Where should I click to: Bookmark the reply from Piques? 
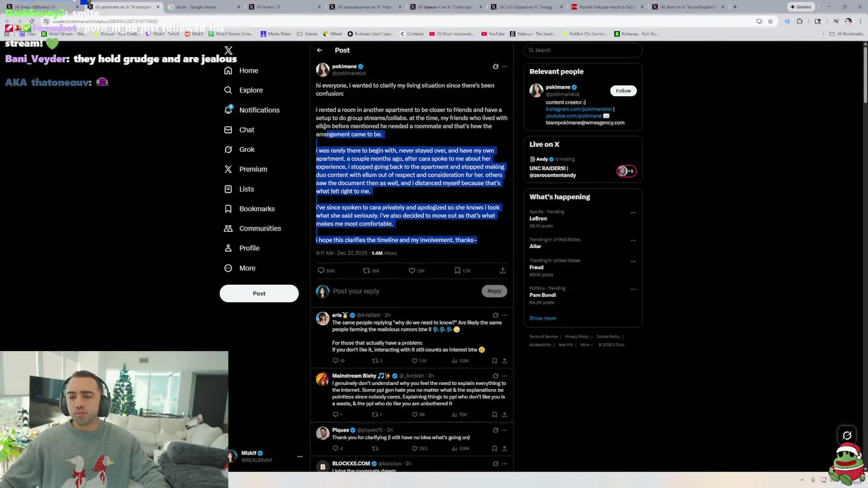(494, 449)
